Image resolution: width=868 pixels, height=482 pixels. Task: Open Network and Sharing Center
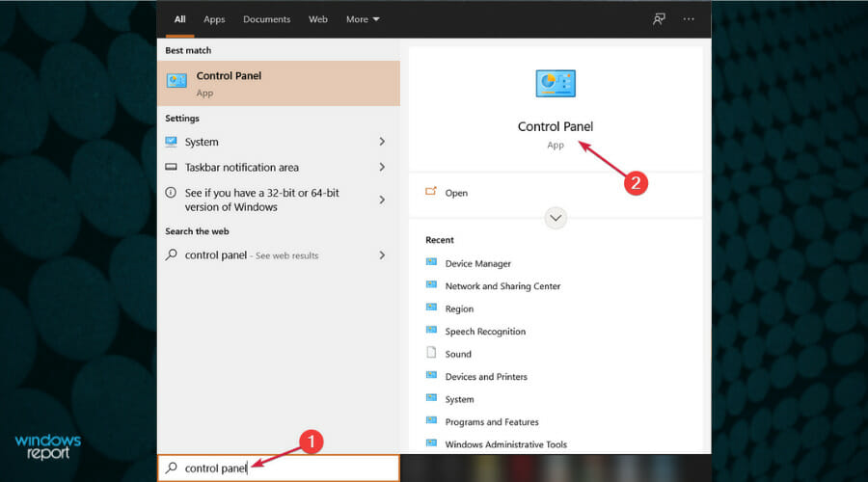(502, 286)
